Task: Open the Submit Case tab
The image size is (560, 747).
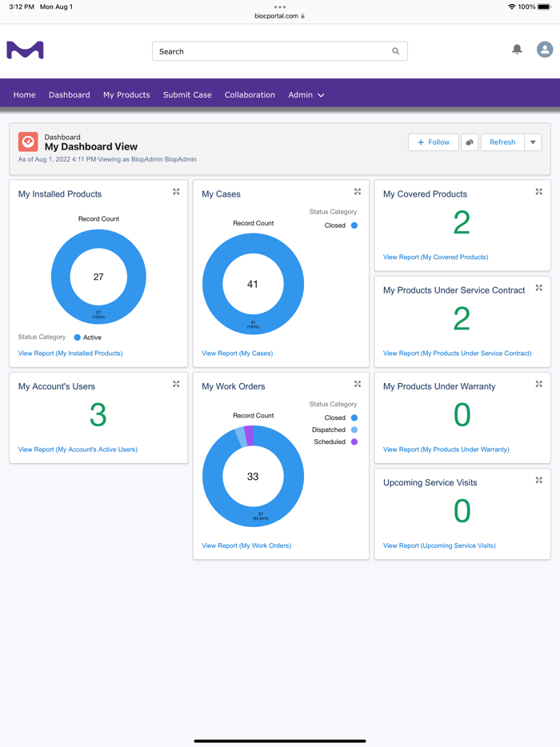Action: pyautogui.click(x=187, y=95)
